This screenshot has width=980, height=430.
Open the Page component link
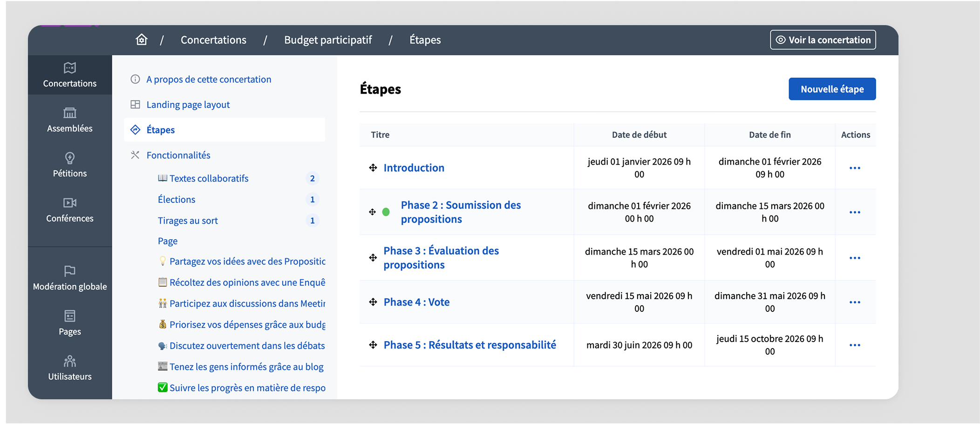point(168,241)
